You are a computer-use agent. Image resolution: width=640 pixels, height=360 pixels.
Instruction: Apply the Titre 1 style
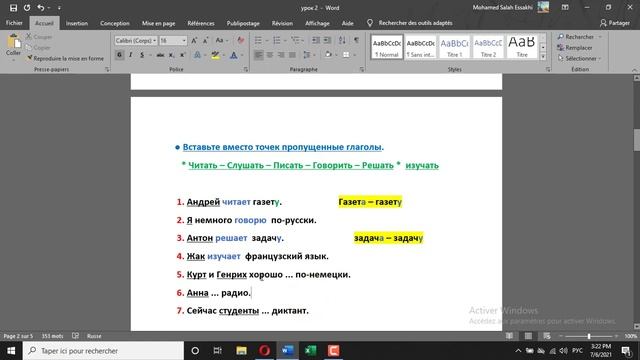pyautogui.click(x=454, y=47)
